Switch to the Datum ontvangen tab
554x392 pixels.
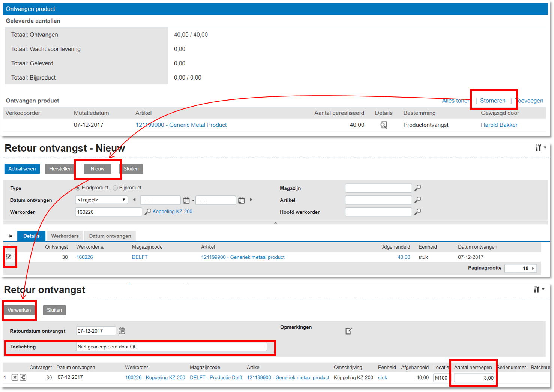pyautogui.click(x=110, y=236)
